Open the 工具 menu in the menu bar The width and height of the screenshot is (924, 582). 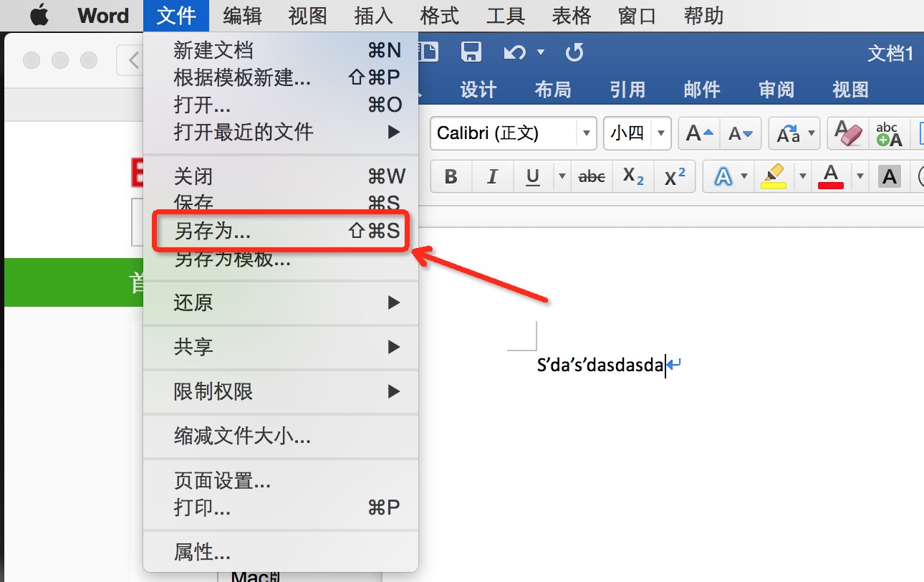506,16
